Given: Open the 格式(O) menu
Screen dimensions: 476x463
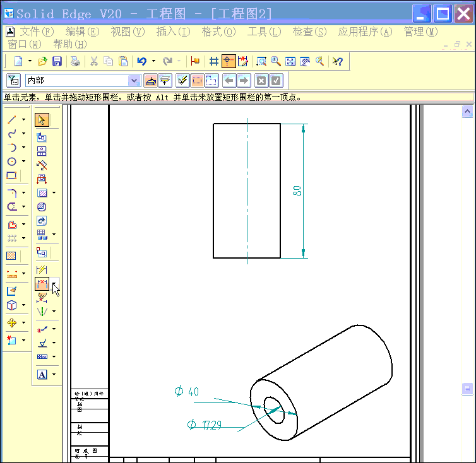Looking at the screenshot, I should (x=218, y=32).
